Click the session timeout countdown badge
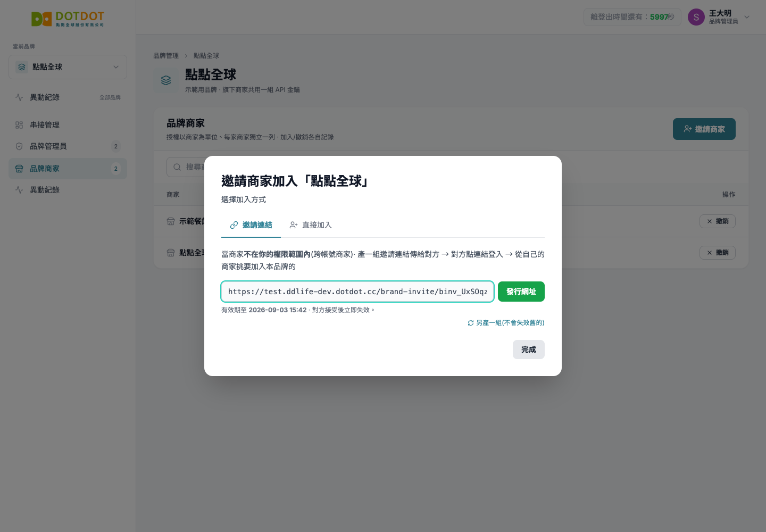Image resolution: width=766 pixels, height=532 pixels. coord(632,17)
